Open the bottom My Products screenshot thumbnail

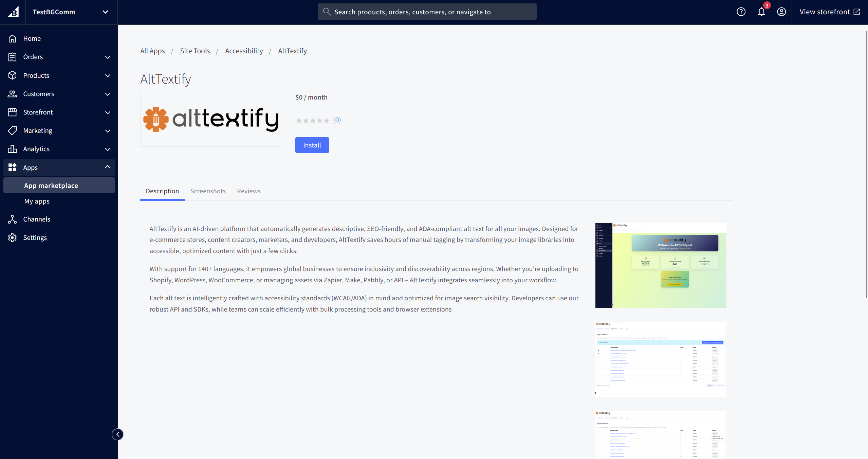(661, 435)
